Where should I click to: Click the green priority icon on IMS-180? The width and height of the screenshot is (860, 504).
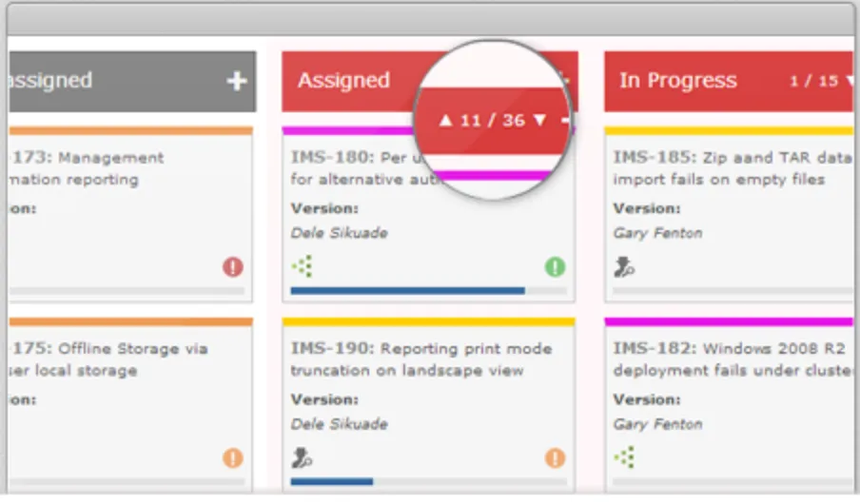tap(555, 267)
